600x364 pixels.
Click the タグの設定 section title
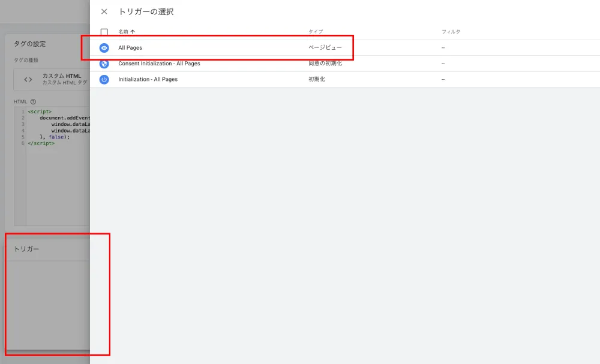pos(30,44)
